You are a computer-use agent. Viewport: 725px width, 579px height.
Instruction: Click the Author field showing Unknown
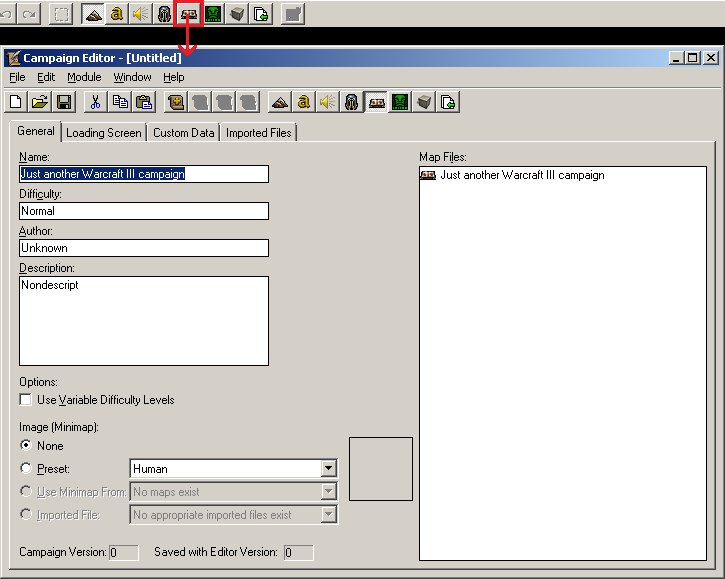[144, 248]
